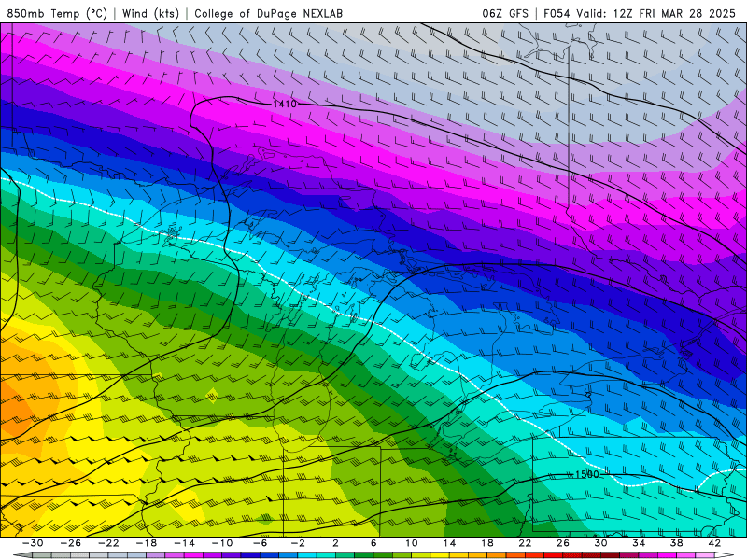Click the −30 value on the color scale
747x560 pixels.
click(x=33, y=543)
